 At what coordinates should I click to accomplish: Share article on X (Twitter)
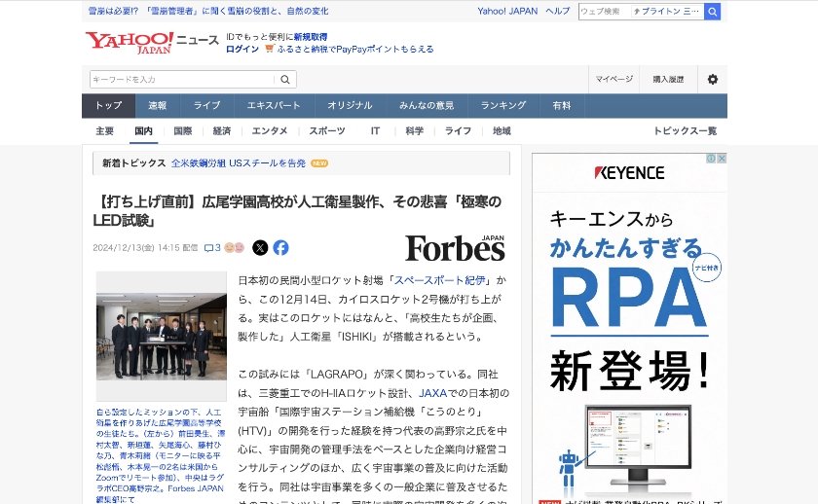(x=260, y=247)
